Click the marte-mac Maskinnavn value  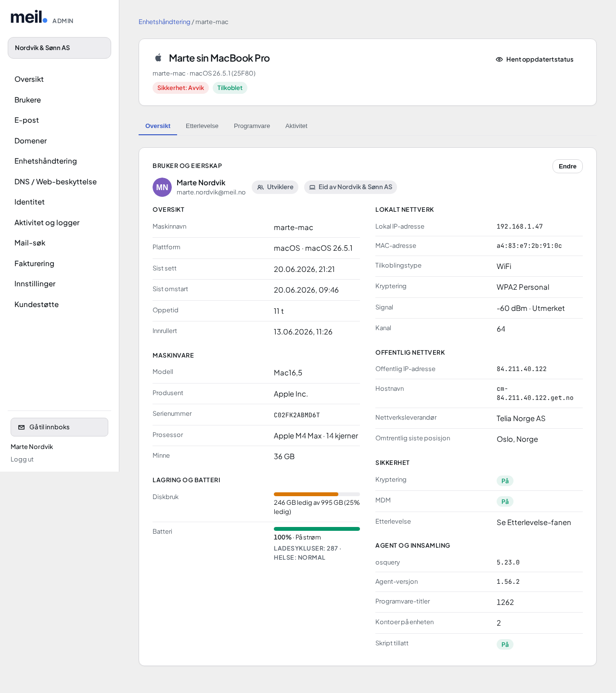pyautogui.click(x=294, y=228)
